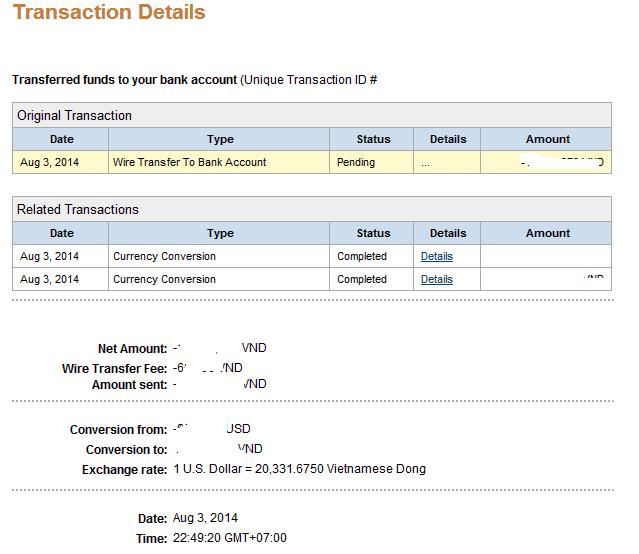Click the Conversion from label

coord(118,430)
